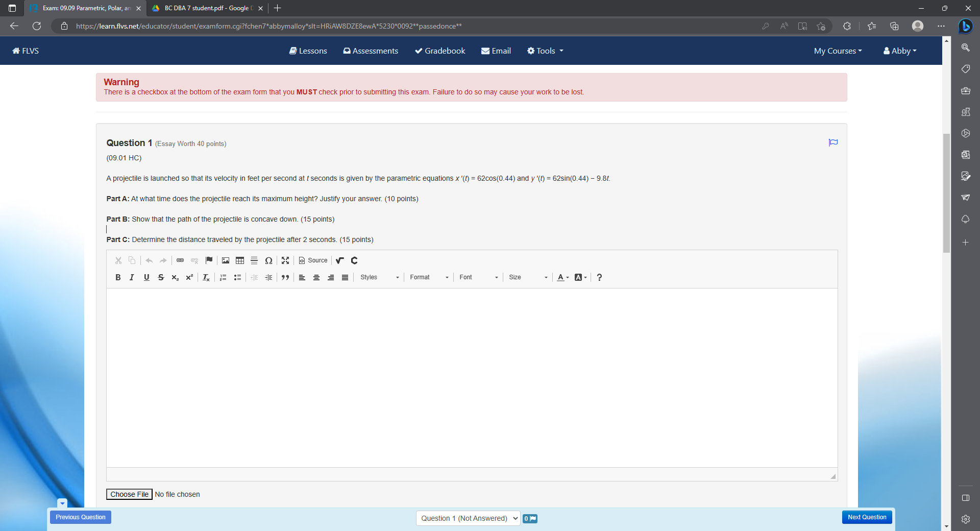Open the equation editor square-root icon
980x531 pixels.
click(x=339, y=260)
